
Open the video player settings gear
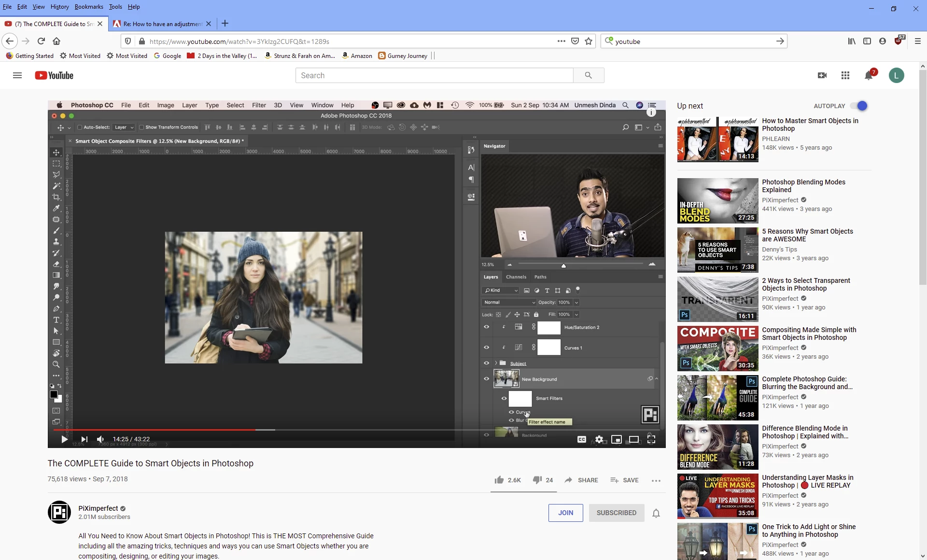click(599, 439)
